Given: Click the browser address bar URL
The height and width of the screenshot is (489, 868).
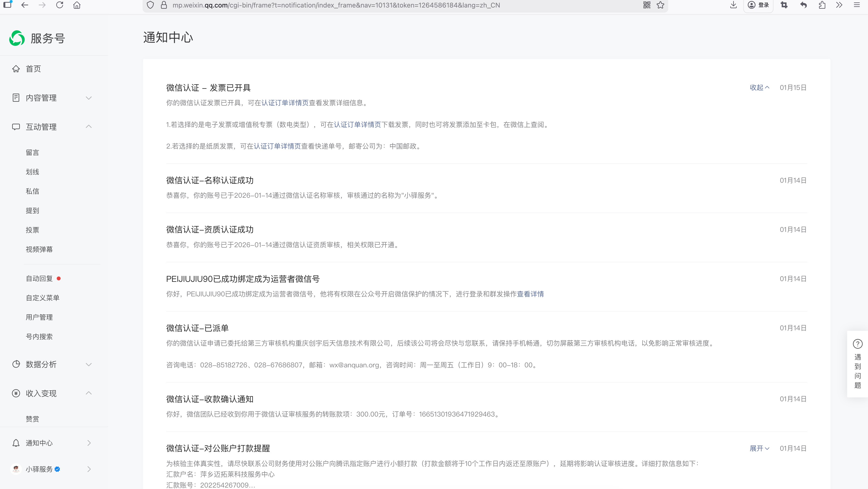Looking at the screenshot, I should (336, 5).
